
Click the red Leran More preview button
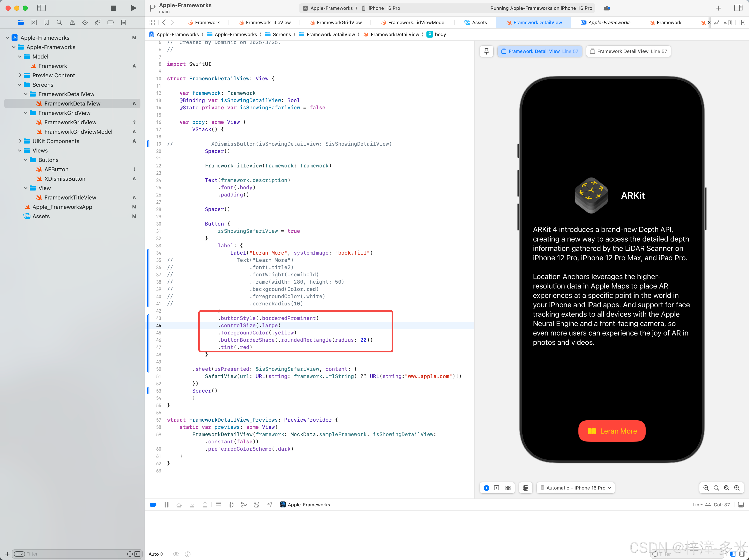pos(612,431)
